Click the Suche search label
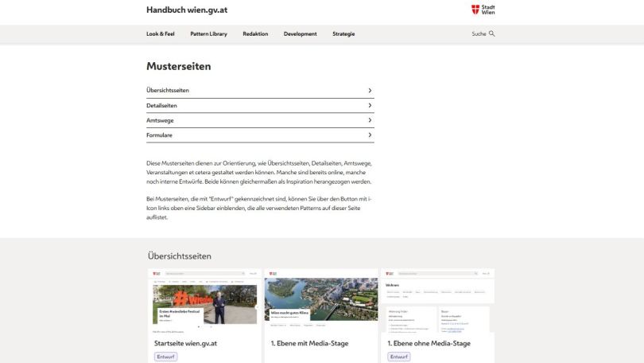Screen dimensions: 644x363 [x=479, y=33]
